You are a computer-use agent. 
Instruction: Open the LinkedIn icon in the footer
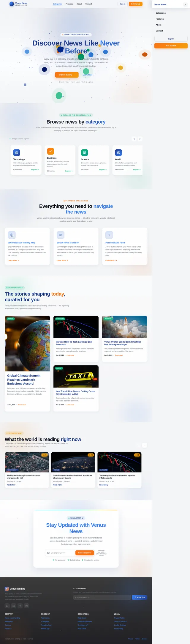[14, 606]
